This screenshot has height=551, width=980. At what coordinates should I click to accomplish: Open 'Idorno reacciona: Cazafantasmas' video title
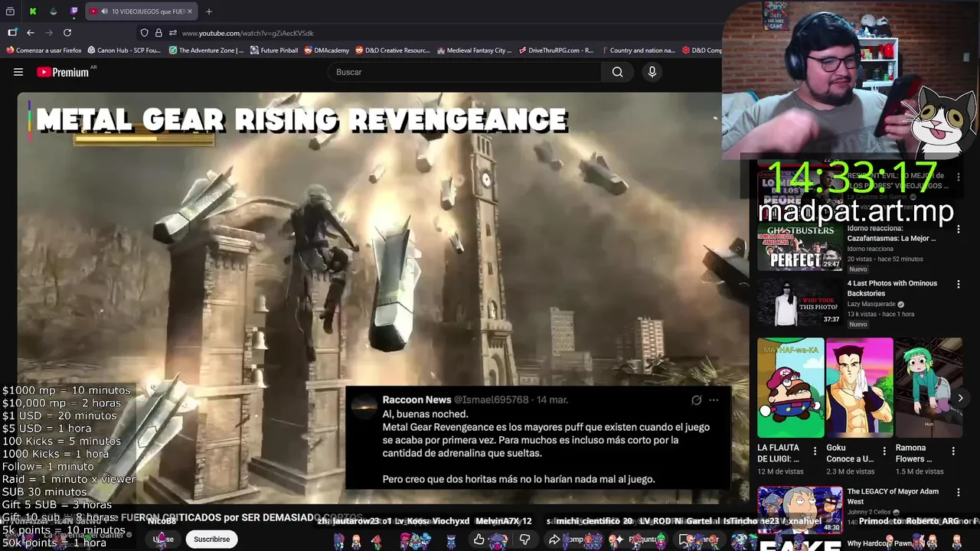click(x=891, y=233)
